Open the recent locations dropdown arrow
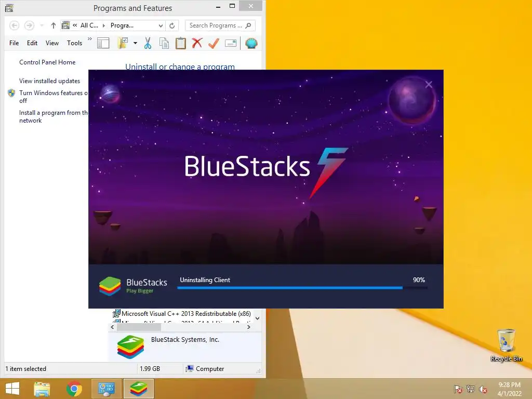The width and height of the screenshot is (532, 399). coord(42,25)
